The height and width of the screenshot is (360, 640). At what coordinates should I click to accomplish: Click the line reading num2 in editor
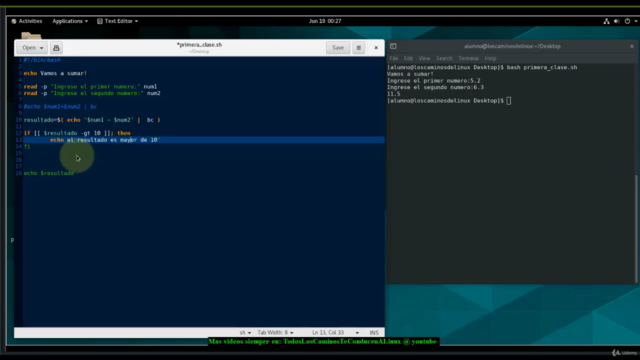(x=92, y=93)
